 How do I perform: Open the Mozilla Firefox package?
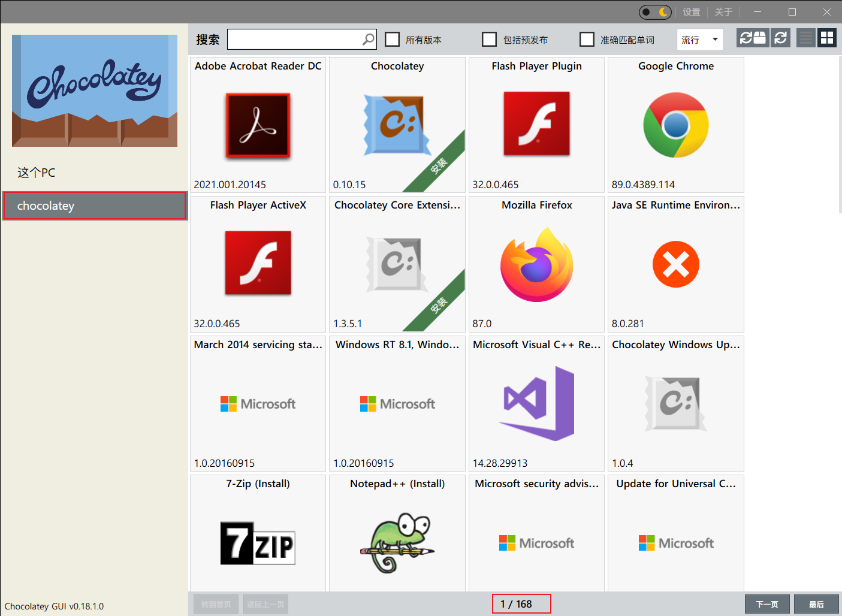(x=536, y=264)
